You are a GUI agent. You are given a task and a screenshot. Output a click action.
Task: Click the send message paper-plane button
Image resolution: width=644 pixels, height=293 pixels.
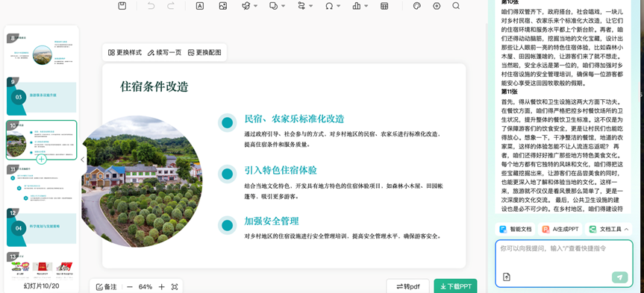[620, 277]
